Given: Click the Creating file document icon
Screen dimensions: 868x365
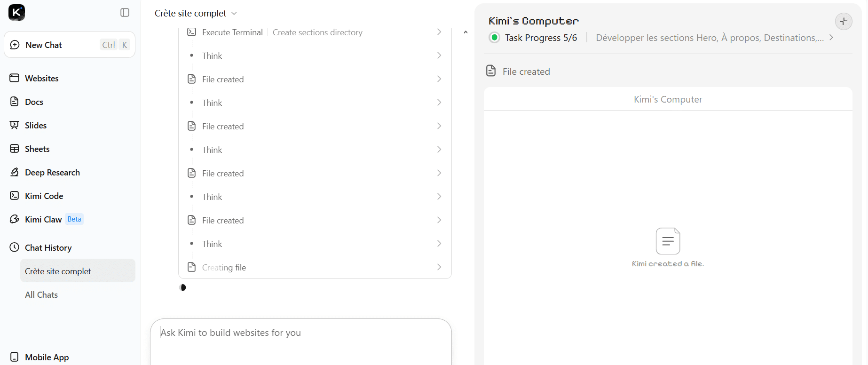Looking at the screenshot, I should [191, 267].
